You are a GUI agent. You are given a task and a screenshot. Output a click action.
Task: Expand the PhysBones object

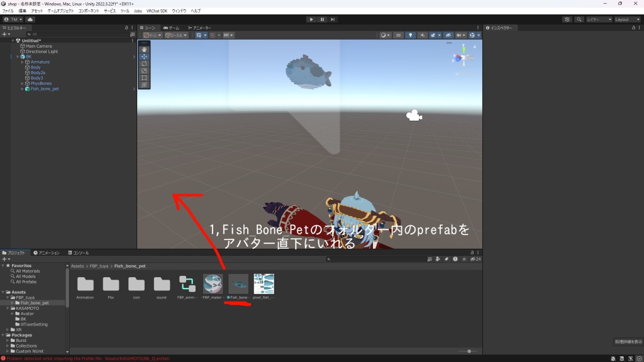[22, 84]
